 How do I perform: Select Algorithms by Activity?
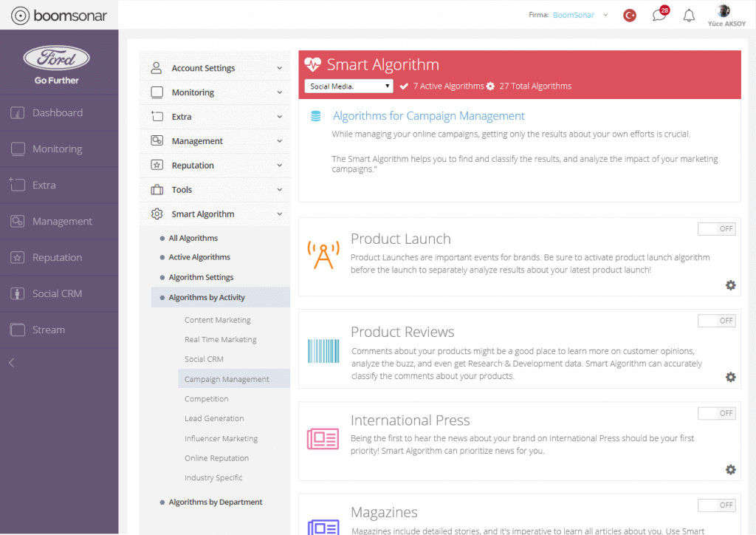tap(220, 297)
